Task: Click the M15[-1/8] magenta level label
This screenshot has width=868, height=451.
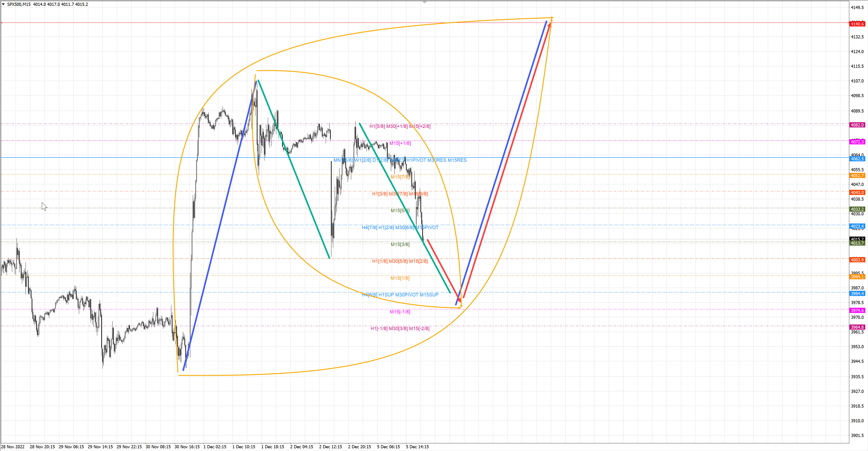Action: tap(400, 312)
